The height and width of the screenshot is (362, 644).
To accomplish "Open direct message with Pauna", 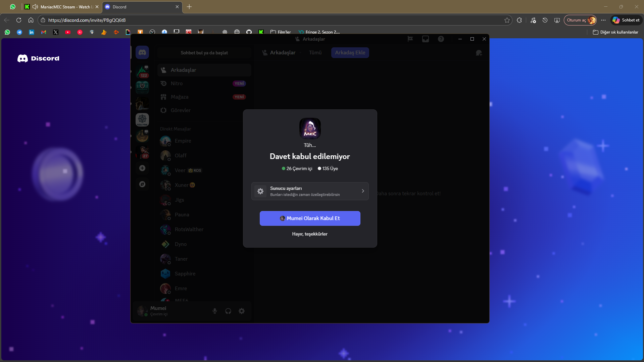I will (x=204, y=215).
